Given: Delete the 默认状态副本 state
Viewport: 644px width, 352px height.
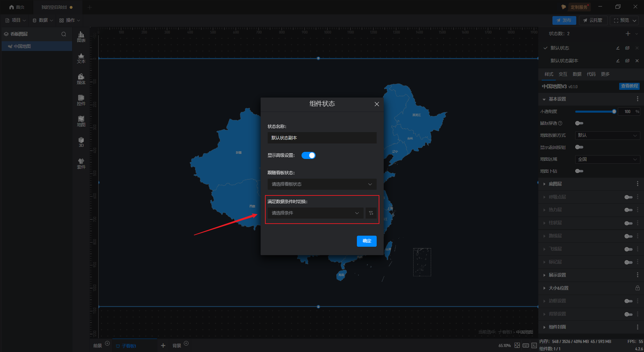Looking at the screenshot, I should coord(637,61).
